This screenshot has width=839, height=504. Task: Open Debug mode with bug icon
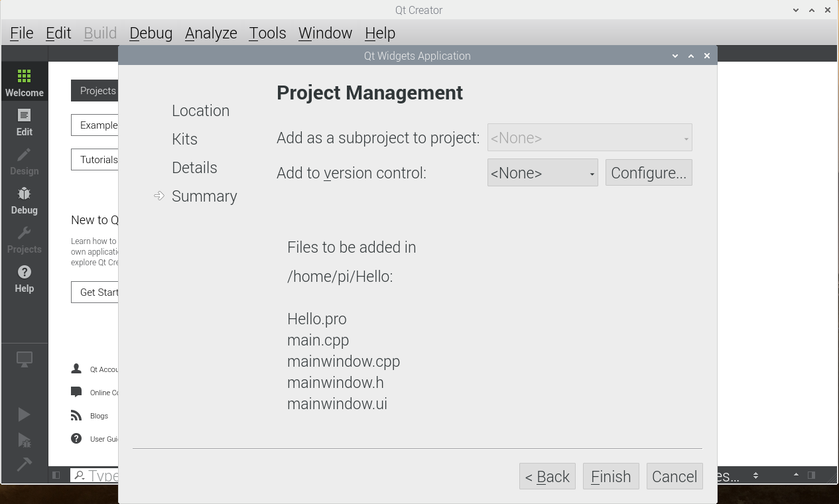coord(24,200)
